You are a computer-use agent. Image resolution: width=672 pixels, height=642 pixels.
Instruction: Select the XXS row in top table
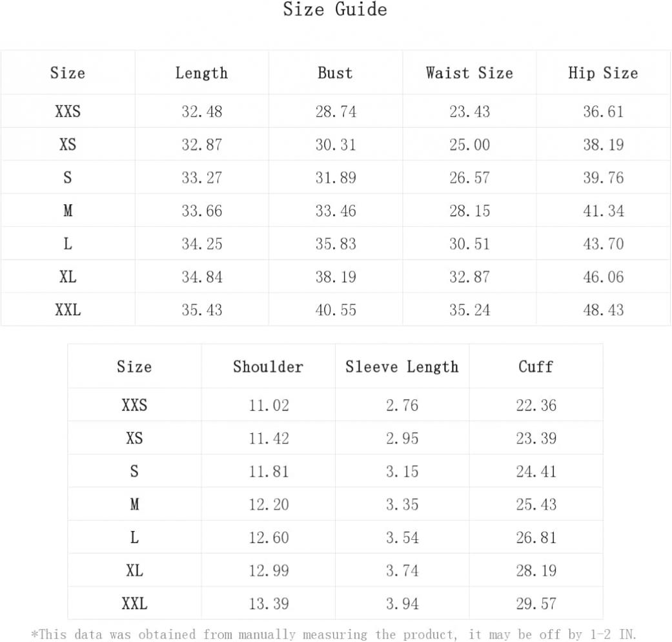[x=336, y=111]
